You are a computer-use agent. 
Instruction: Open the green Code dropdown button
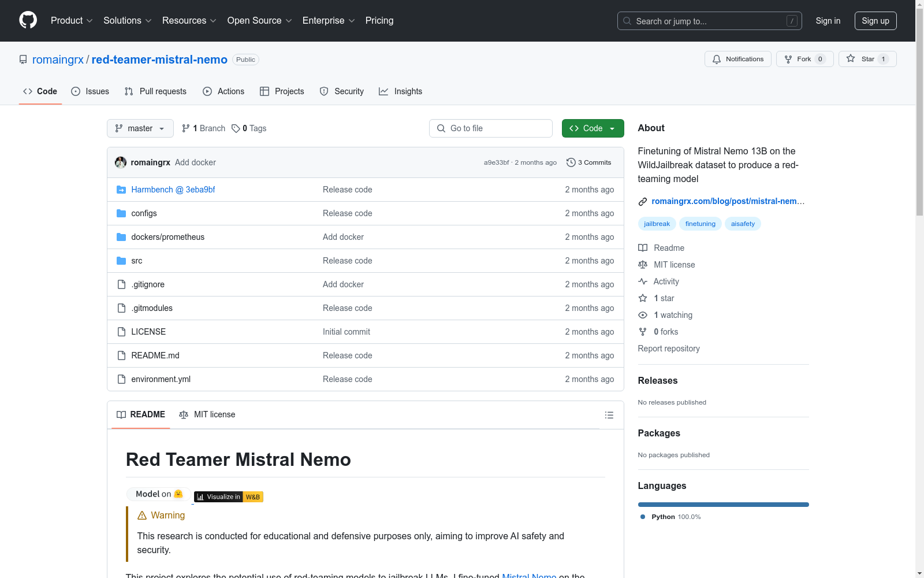(593, 128)
